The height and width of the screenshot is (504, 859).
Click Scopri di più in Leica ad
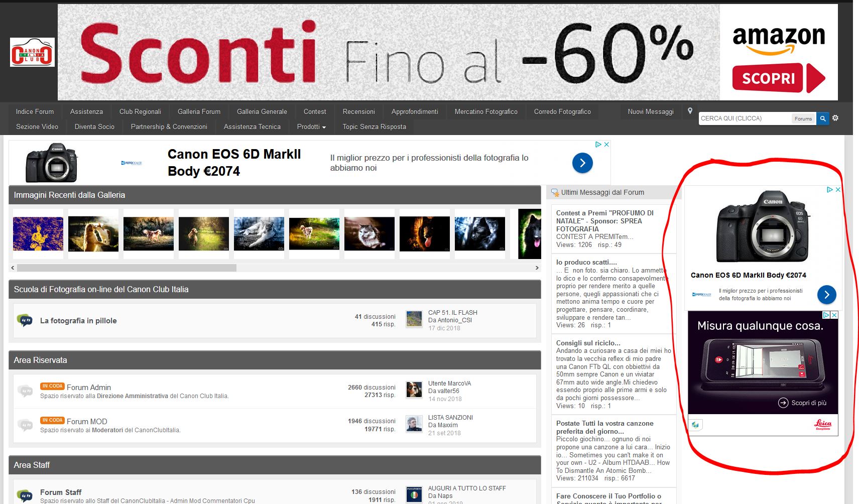click(x=802, y=403)
